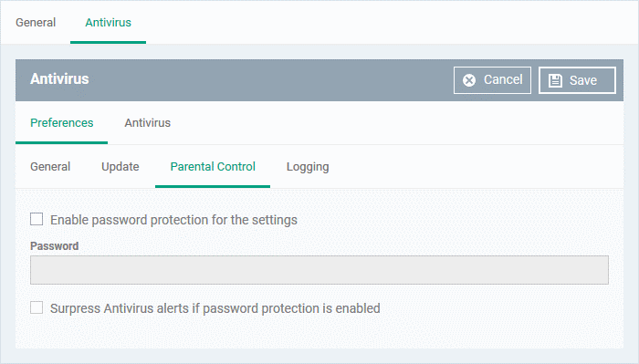Screen dimensions: 639x364
Task: Enable password protection for the settings checkbox
Action: pyautogui.click(x=37, y=219)
